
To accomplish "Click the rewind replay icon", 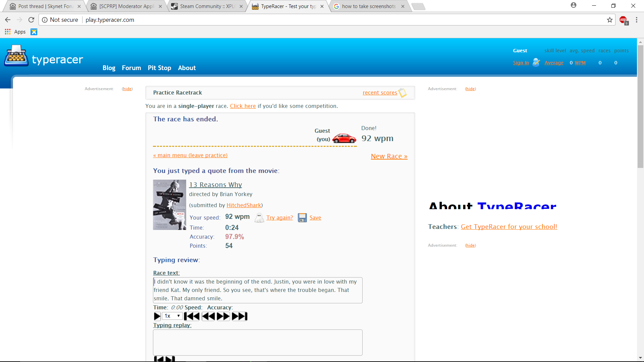I will [x=208, y=316].
